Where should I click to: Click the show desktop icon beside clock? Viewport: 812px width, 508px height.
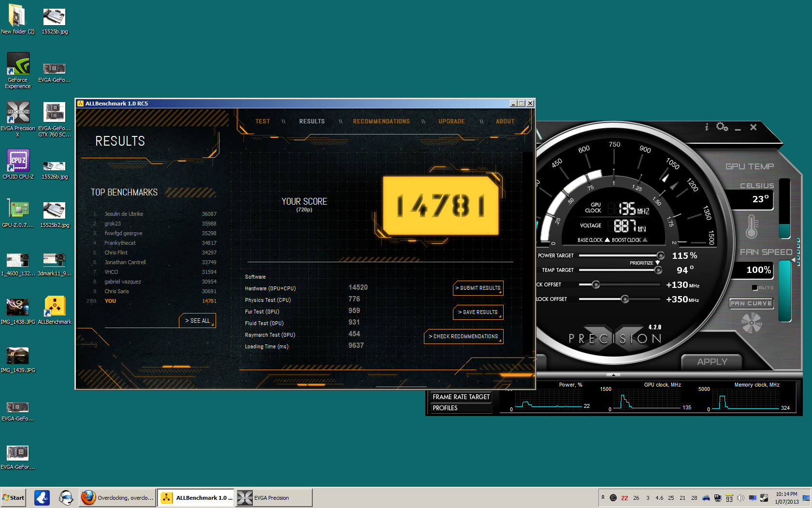coord(806,497)
